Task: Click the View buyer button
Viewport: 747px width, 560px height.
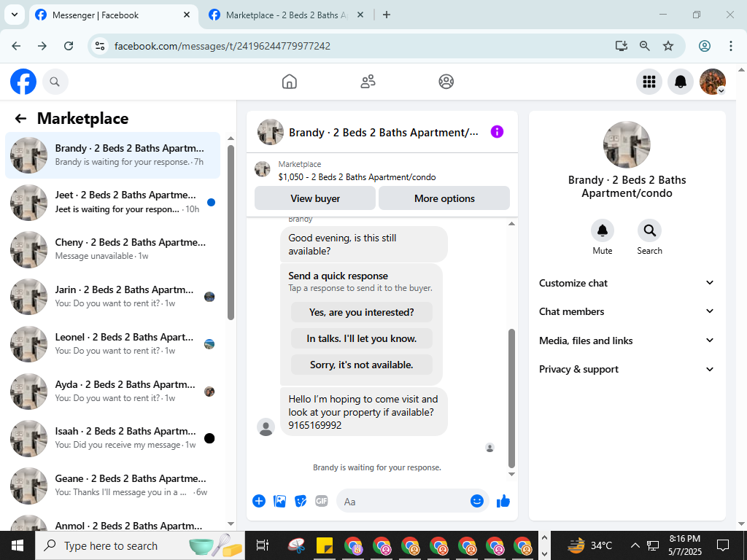Action: click(x=315, y=198)
